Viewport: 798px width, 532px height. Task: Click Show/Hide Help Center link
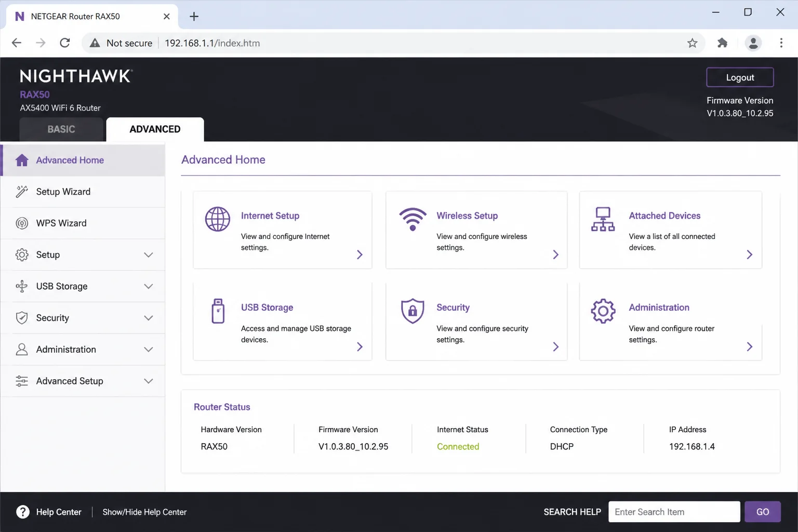click(144, 512)
